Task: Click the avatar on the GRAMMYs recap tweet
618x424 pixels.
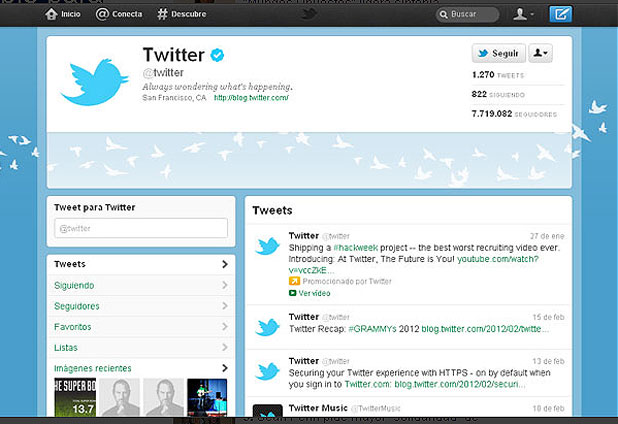Action: click(x=267, y=327)
